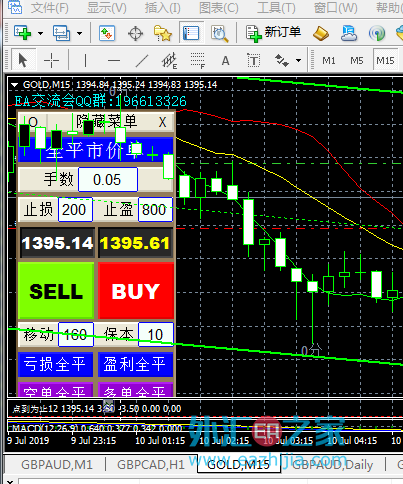Screen dimensions: 403x484
Task: Toggle the Data Window crosshair-target icon
Action: [x=135, y=33]
